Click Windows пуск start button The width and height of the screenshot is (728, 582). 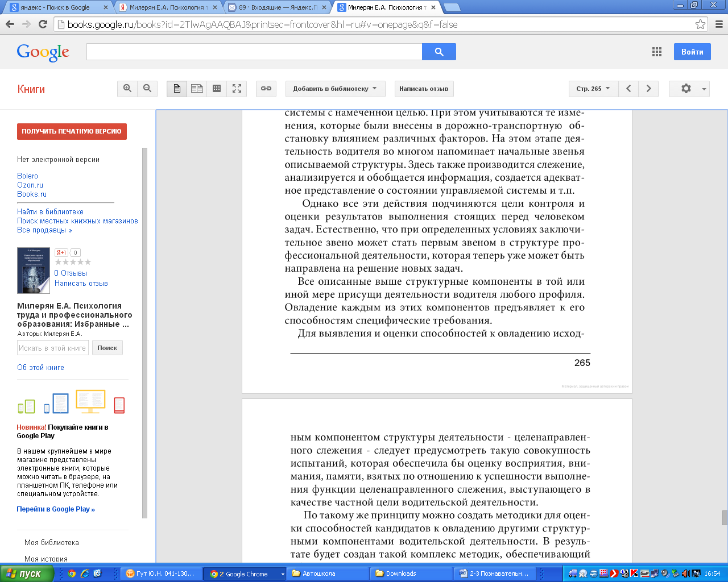(x=27, y=573)
